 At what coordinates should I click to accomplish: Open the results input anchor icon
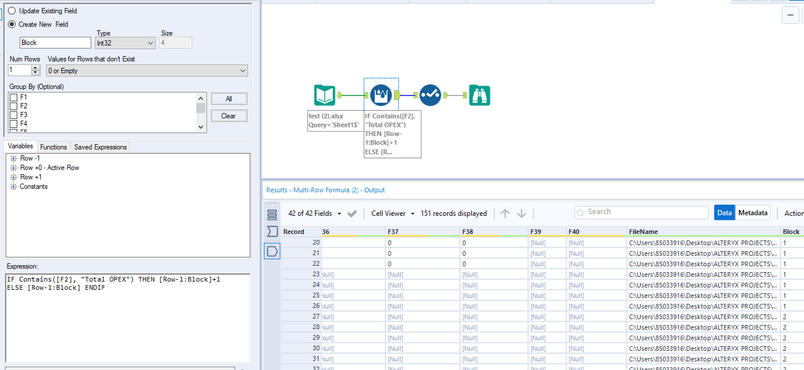(272, 233)
